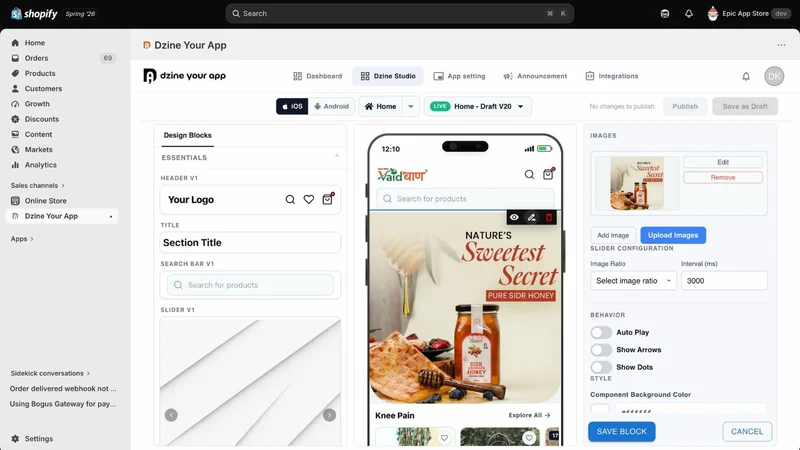The height and width of the screenshot is (450, 800).
Task: Open Shopify notifications bell in top bar
Action: point(689,14)
